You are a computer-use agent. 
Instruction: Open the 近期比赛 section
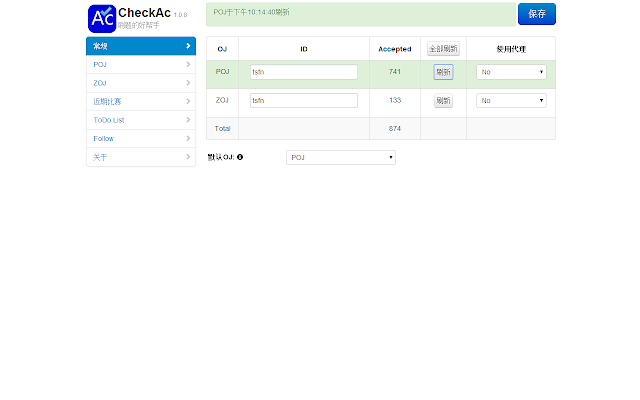coord(141,101)
